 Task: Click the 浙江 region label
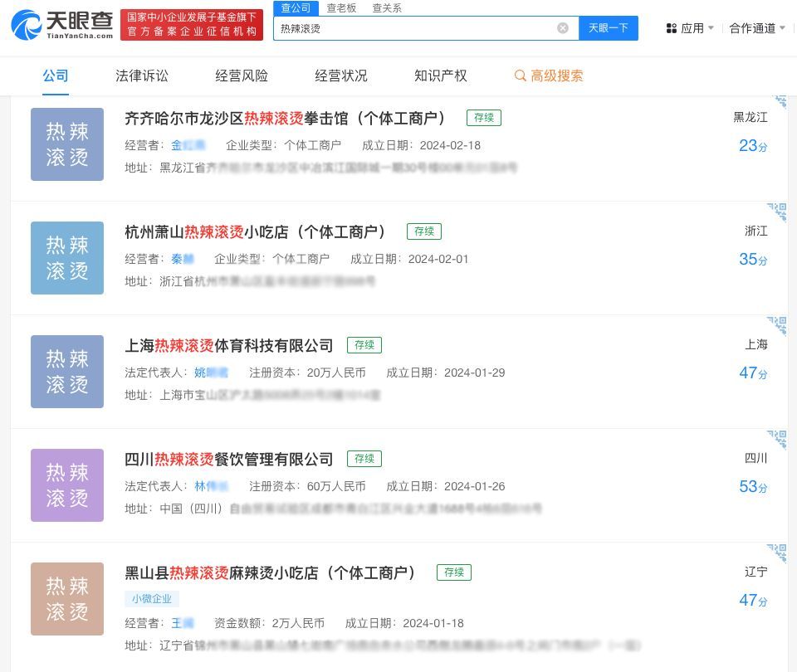pyautogui.click(x=756, y=231)
